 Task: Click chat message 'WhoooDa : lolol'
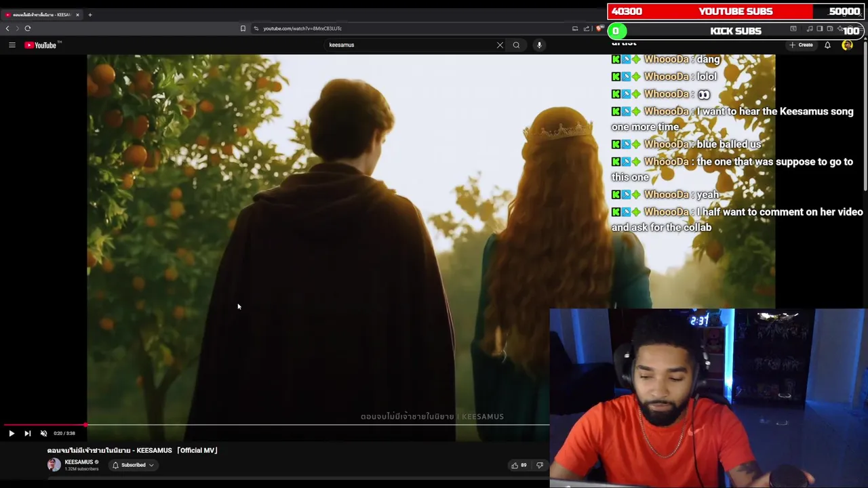pos(664,77)
